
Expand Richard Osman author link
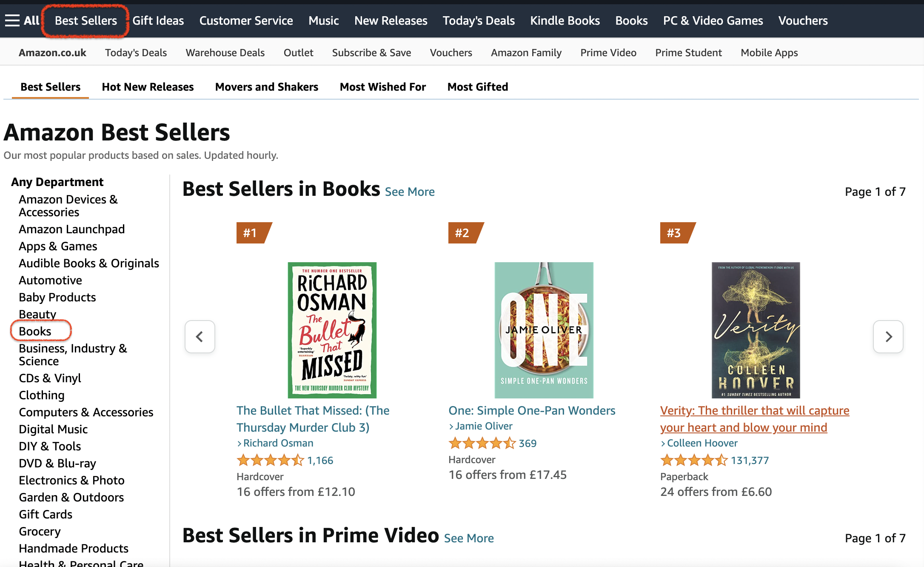tap(278, 443)
